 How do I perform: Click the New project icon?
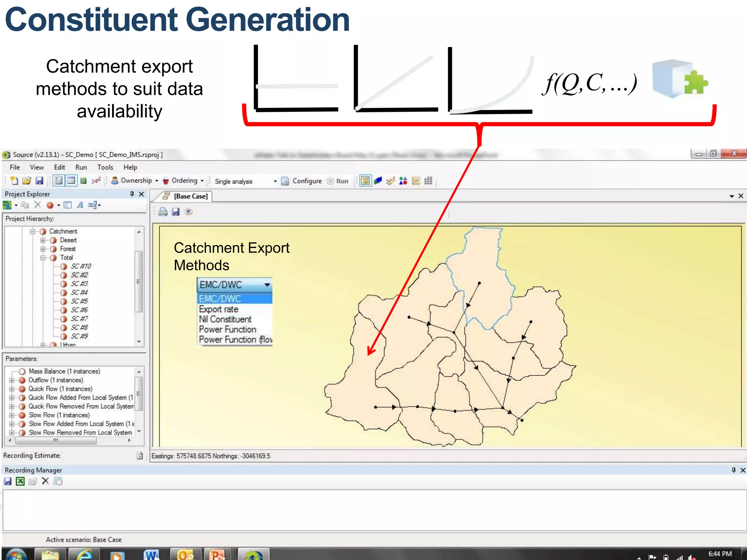tap(14, 180)
